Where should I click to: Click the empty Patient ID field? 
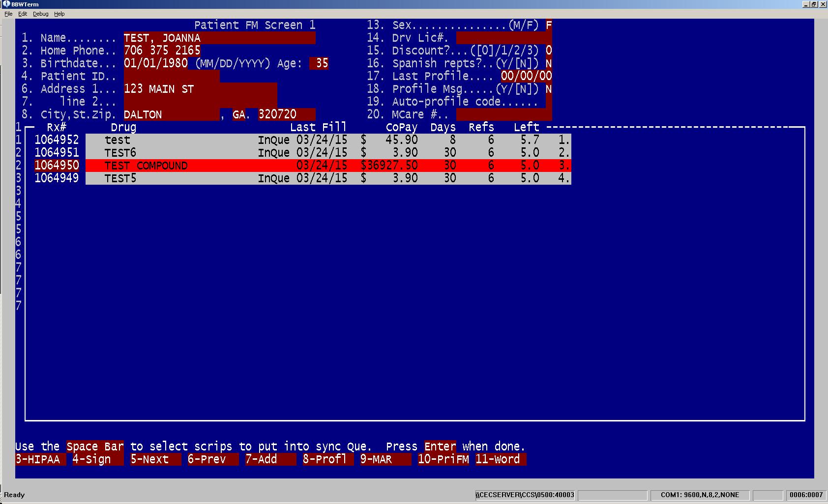click(172, 76)
